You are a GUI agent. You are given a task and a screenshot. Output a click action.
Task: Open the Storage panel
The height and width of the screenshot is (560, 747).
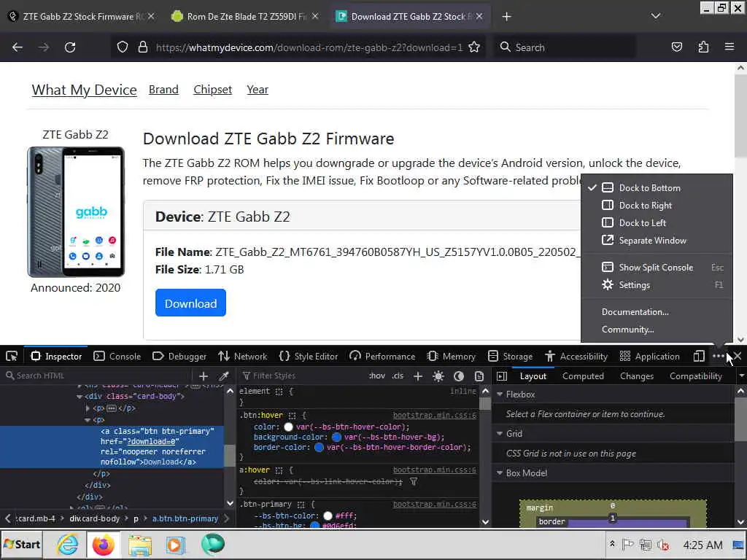click(x=511, y=356)
